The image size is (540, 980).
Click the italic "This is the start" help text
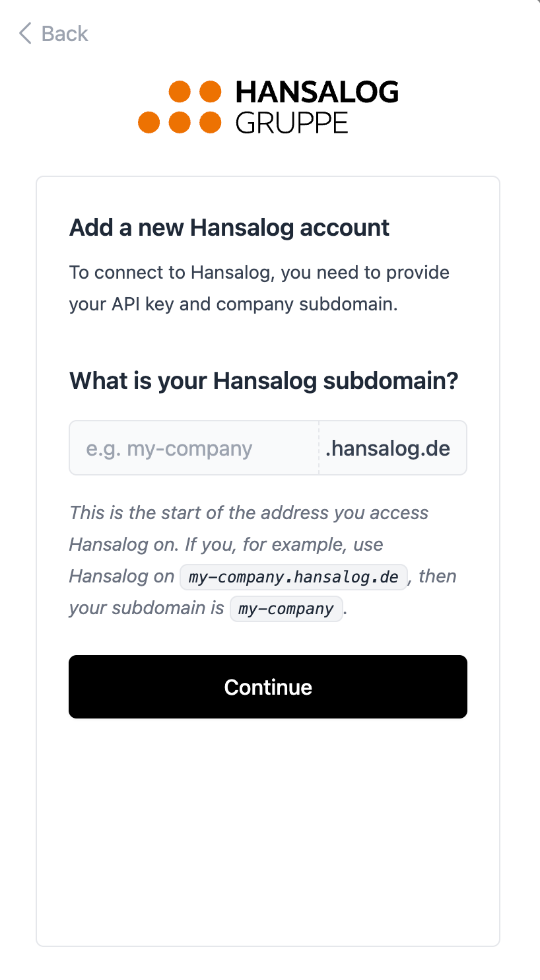coord(249,513)
